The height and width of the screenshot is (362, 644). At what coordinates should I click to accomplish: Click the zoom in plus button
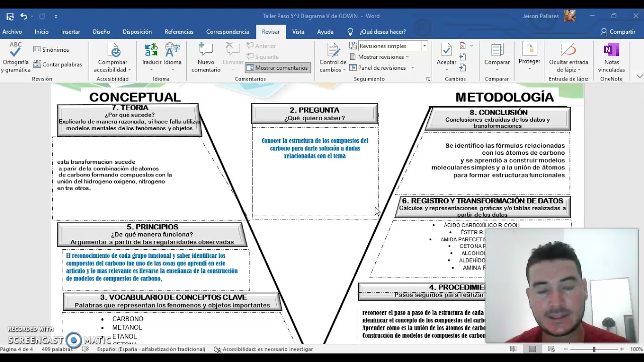[x=622, y=349]
